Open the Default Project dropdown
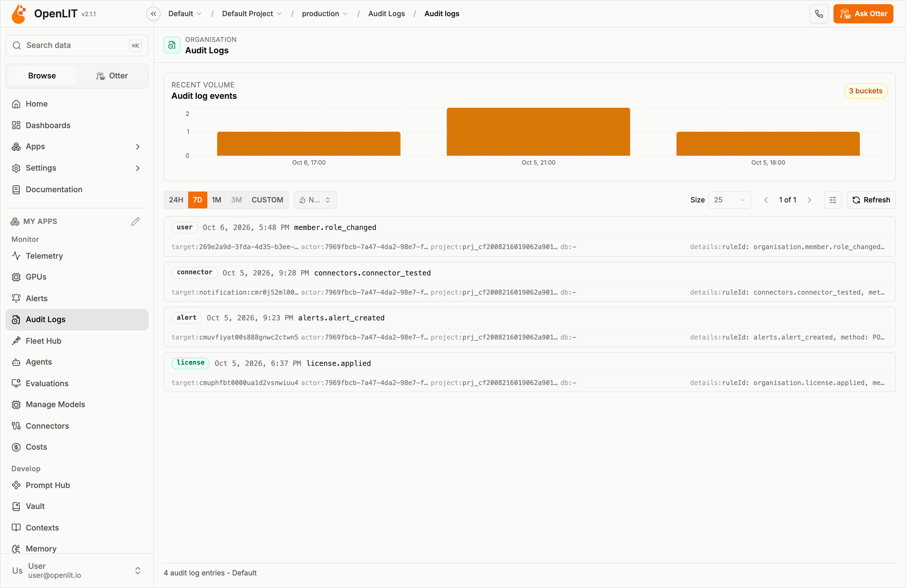 click(252, 14)
